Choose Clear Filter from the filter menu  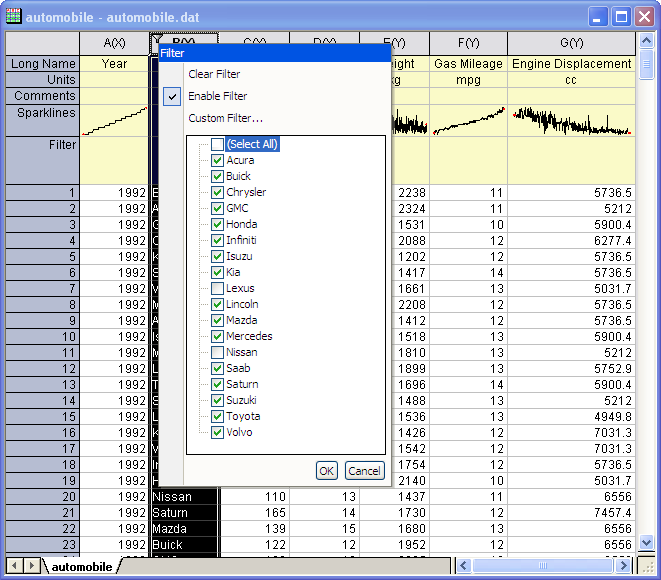214,74
